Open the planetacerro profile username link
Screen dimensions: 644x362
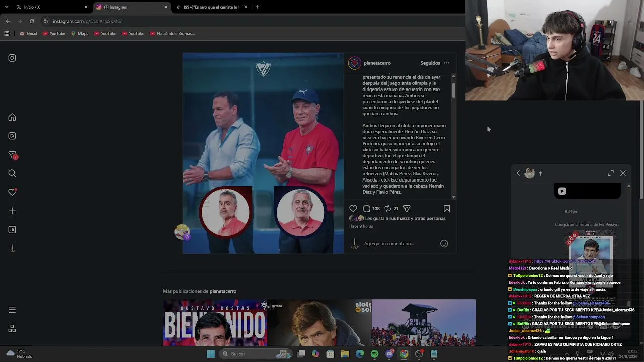(377, 63)
